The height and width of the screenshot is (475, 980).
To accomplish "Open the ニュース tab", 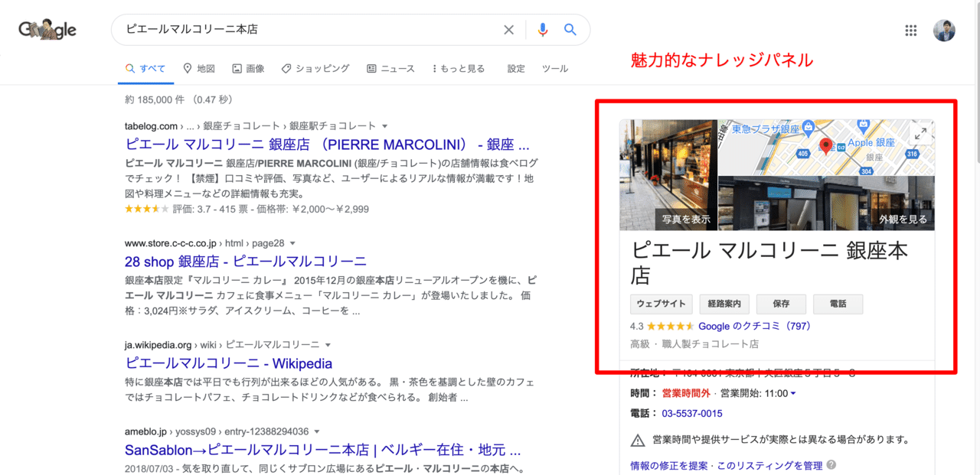I will pos(390,69).
